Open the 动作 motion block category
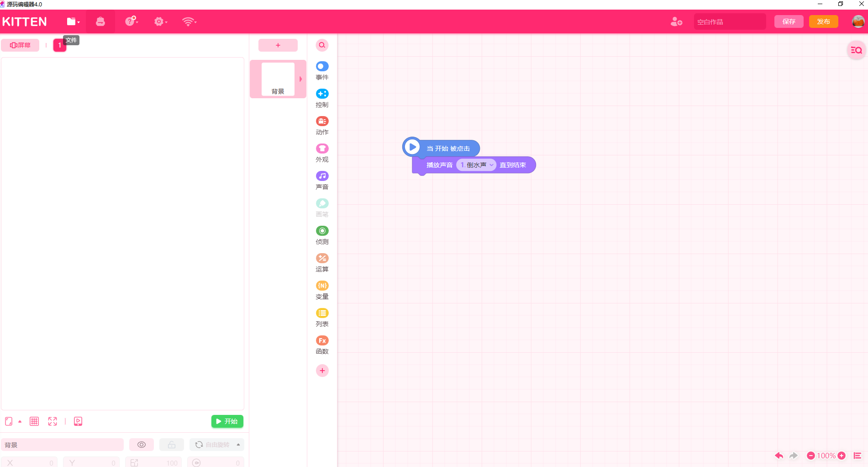Image resolution: width=868 pixels, height=467 pixels. click(x=322, y=126)
